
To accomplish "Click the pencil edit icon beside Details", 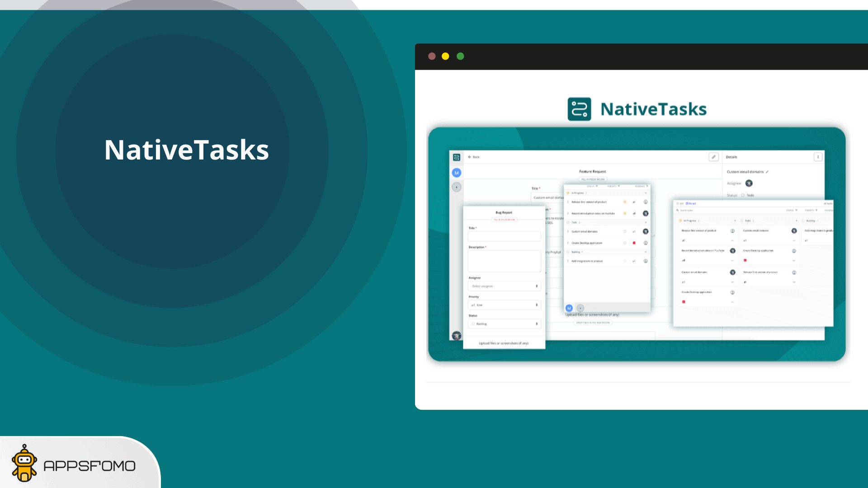I will click(x=713, y=157).
